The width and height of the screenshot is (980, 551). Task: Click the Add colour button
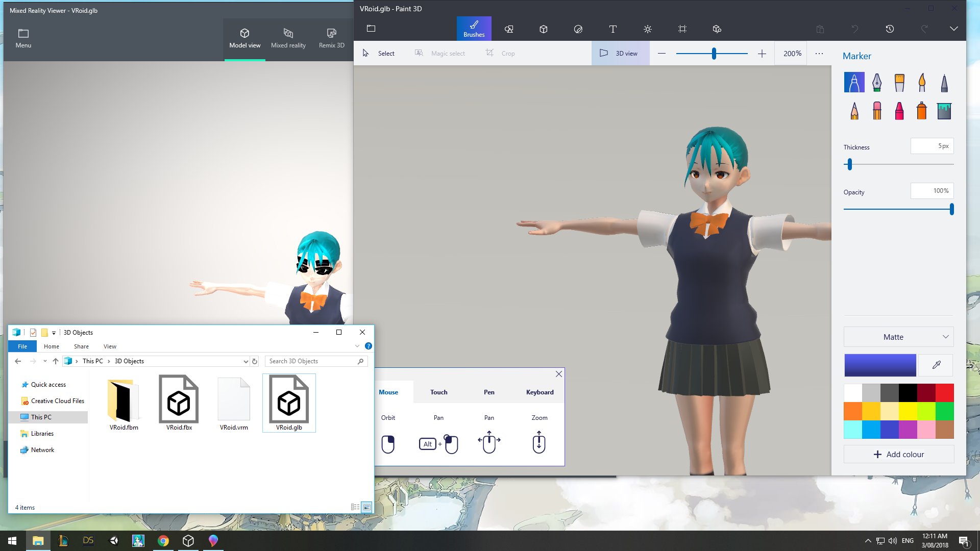click(898, 454)
